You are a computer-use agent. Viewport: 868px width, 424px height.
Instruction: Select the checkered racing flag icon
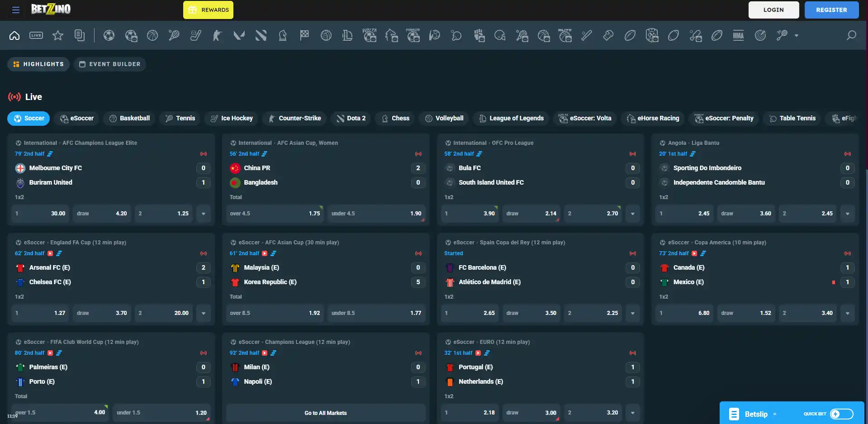(304, 35)
